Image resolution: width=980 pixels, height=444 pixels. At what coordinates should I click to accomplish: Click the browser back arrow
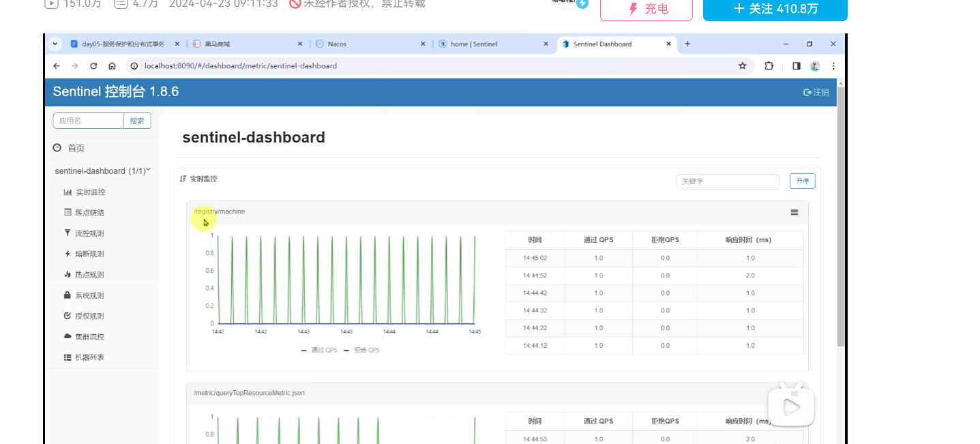pos(57,66)
